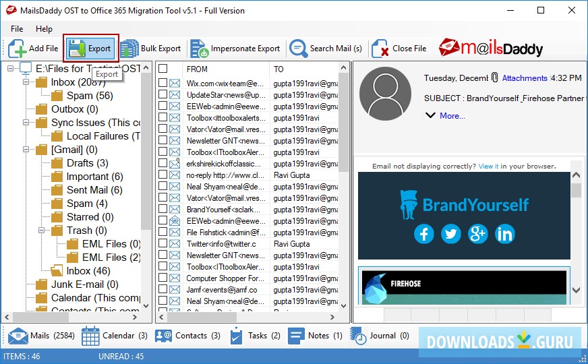
Task: Click the LinkedIn icon in the email preview
Action: [x=505, y=234]
